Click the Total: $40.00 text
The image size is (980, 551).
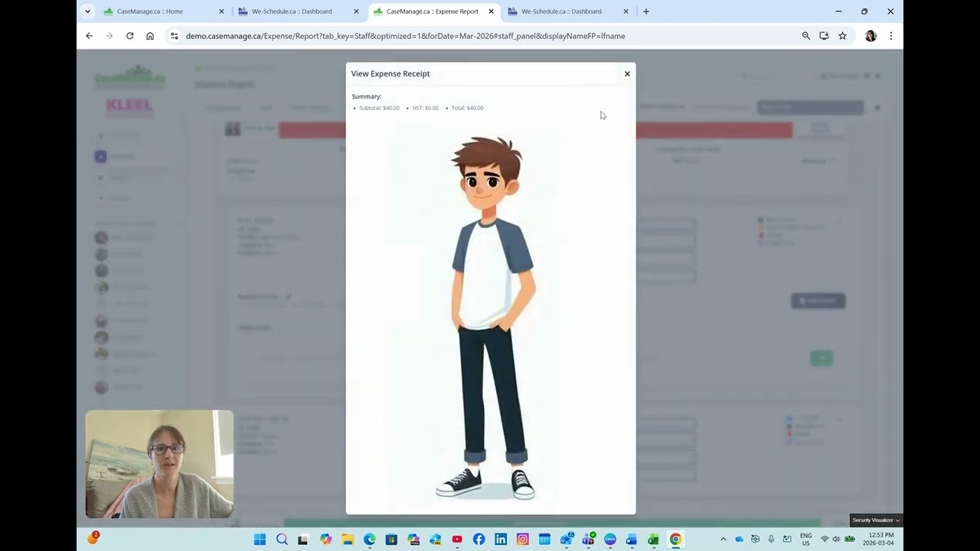click(x=467, y=108)
